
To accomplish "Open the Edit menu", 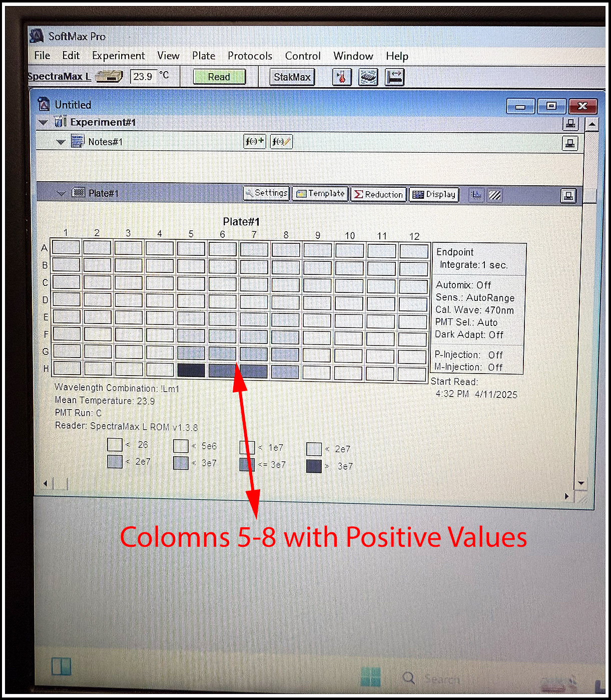I will coord(71,55).
